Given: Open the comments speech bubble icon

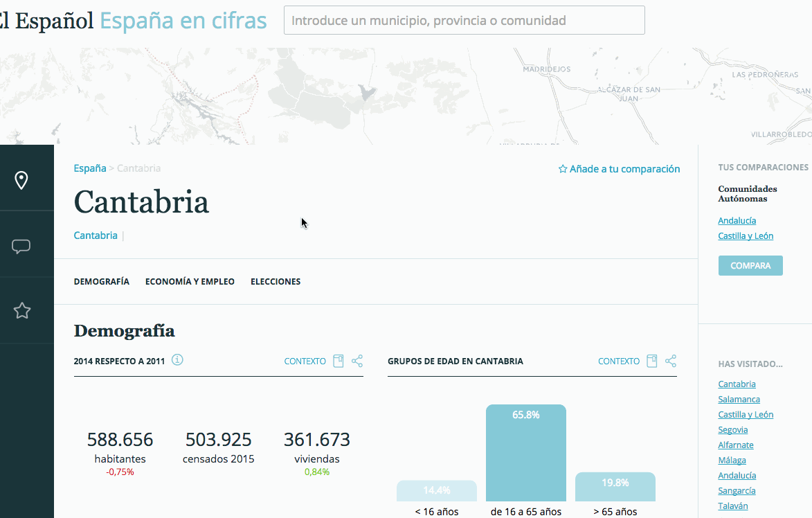Looking at the screenshot, I should click(21, 247).
